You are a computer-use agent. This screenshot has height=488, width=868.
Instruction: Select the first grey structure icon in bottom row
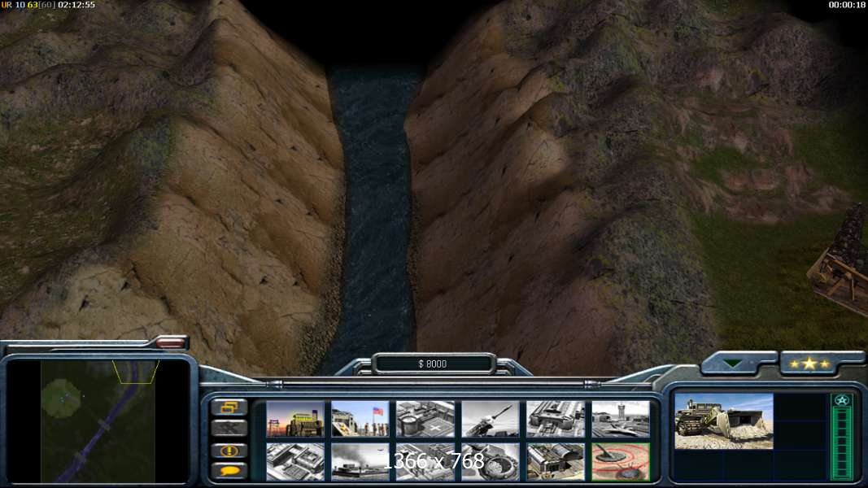[x=295, y=461]
